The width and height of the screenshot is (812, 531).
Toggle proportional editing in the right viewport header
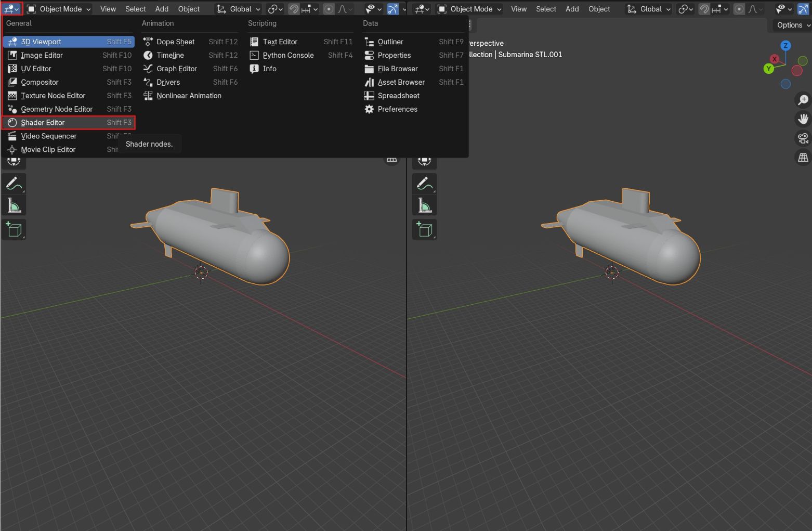739,9
